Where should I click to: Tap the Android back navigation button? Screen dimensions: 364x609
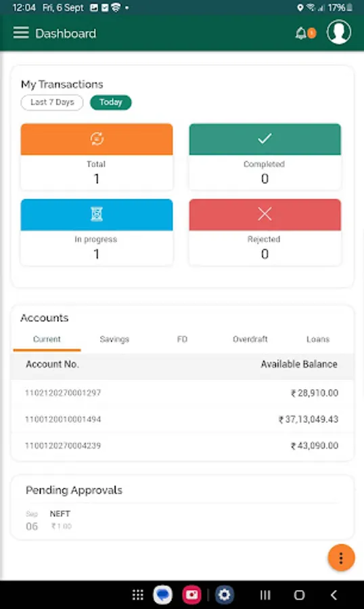(x=334, y=595)
